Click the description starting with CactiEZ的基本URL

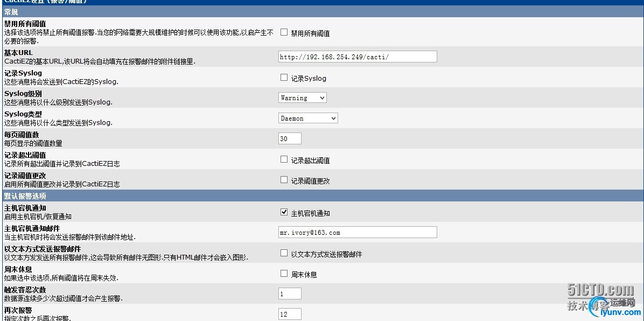100,61
